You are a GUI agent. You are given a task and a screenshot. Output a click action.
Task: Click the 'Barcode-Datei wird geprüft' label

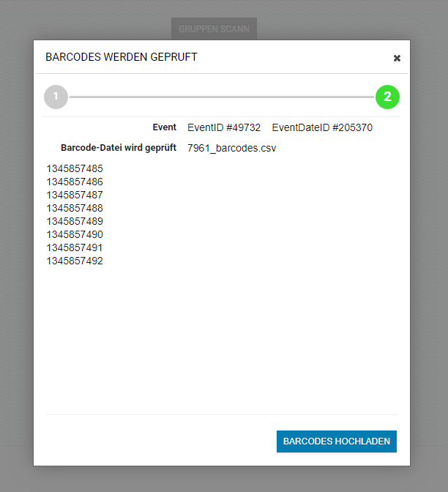point(119,148)
